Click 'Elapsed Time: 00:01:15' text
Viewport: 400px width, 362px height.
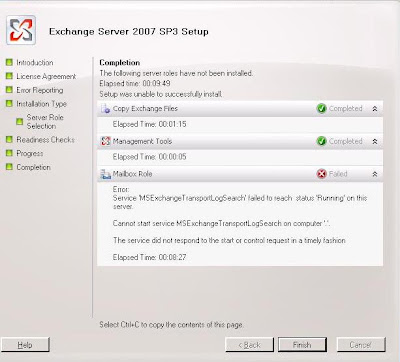pos(149,124)
